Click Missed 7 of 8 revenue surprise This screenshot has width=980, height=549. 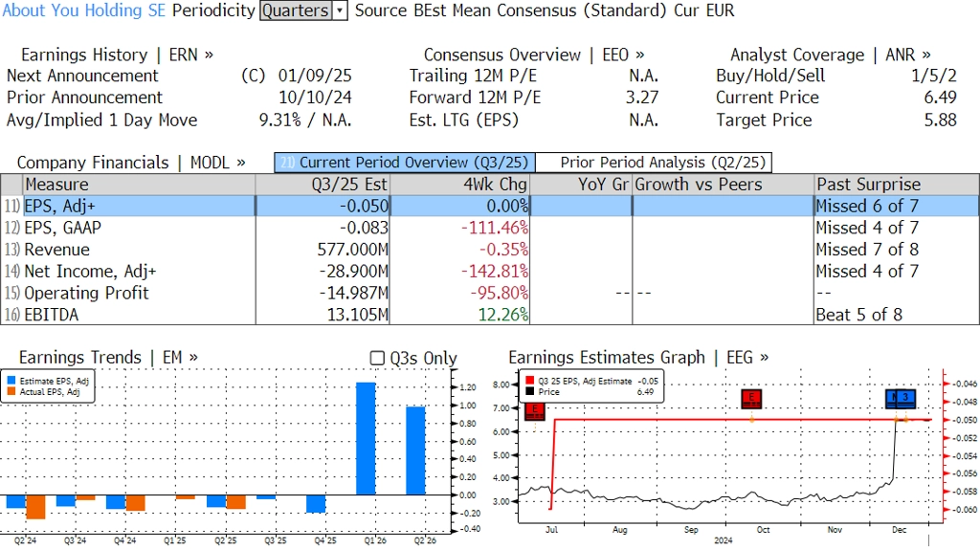(x=867, y=250)
